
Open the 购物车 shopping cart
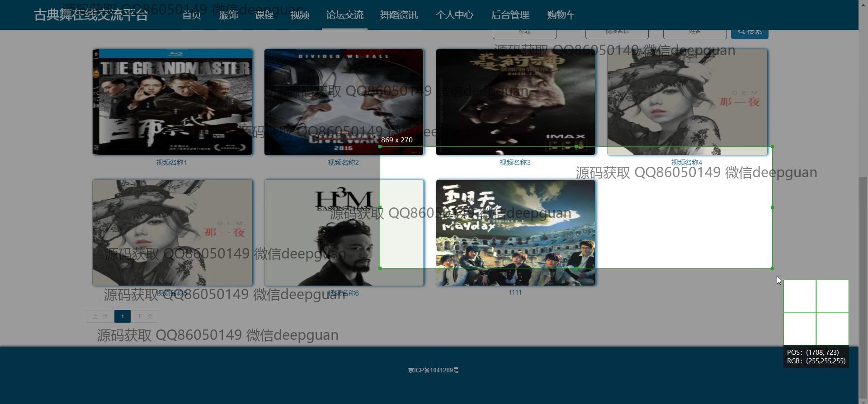tap(561, 15)
